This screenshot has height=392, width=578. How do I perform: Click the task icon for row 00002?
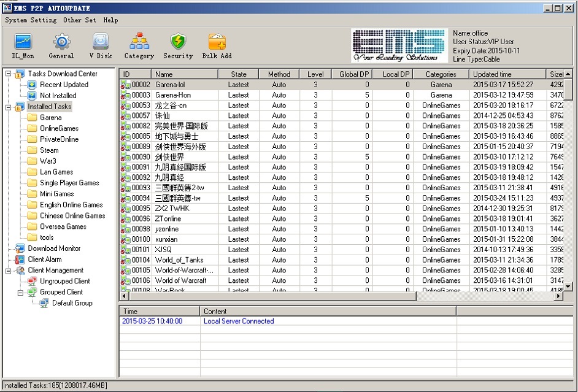pyautogui.click(x=125, y=85)
